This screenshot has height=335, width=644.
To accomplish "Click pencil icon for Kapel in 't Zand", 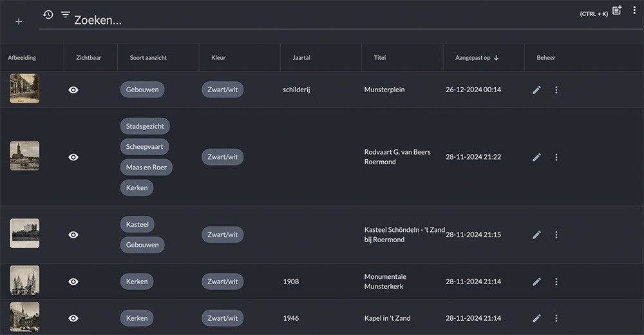I will pos(536,318).
